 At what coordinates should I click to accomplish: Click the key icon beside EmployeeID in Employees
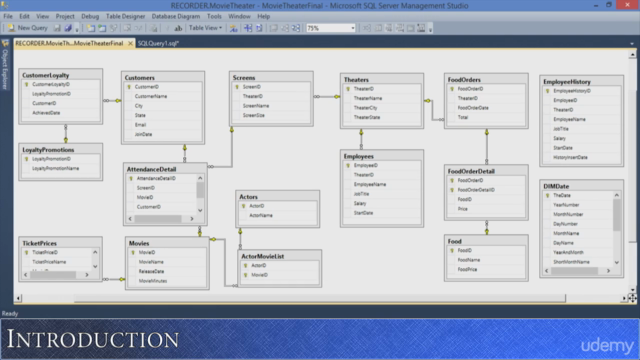(348, 166)
